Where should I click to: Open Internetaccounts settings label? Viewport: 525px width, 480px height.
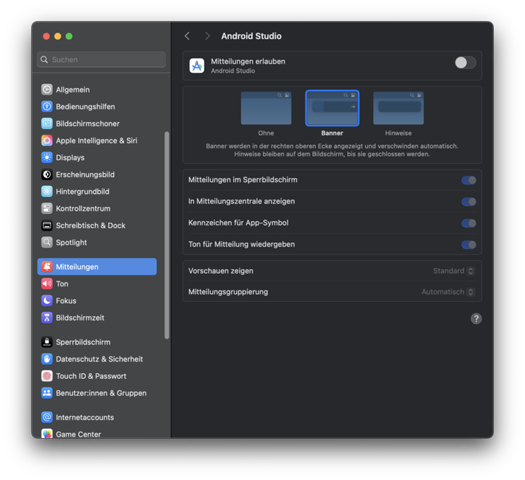click(85, 417)
